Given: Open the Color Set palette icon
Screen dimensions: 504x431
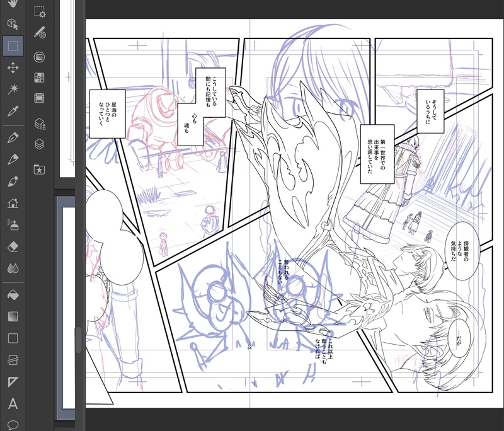Looking at the screenshot, I should (39, 78).
